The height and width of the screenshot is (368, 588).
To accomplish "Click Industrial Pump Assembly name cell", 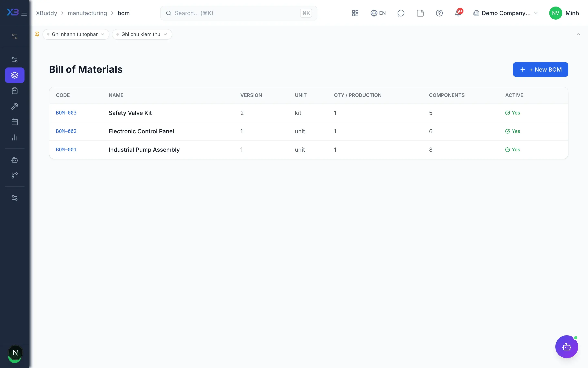I will pos(144,150).
